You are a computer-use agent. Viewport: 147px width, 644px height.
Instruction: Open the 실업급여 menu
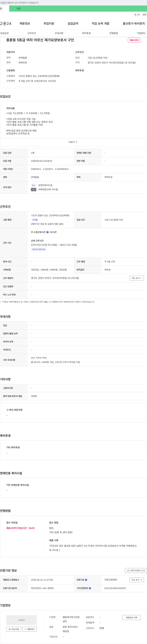coord(73,24)
